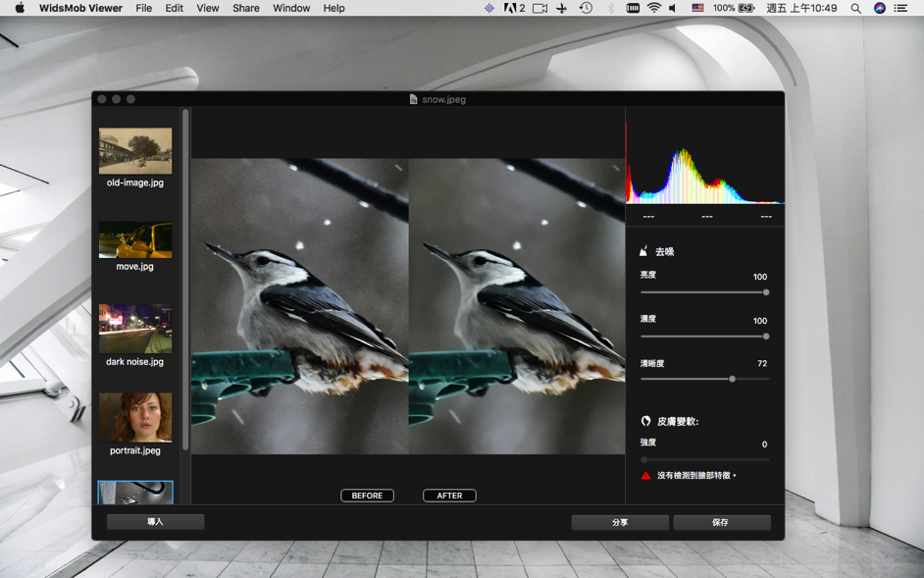Open Time Machine menu bar icon
924x578 pixels.
pyautogui.click(x=586, y=8)
